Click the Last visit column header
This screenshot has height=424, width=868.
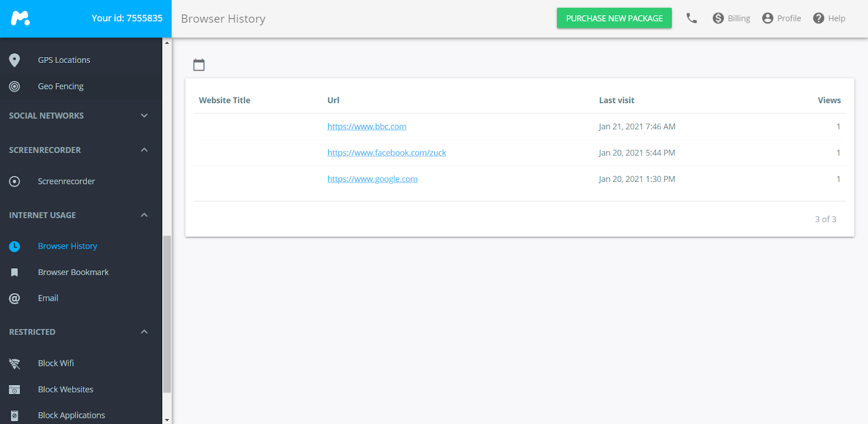coord(617,100)
